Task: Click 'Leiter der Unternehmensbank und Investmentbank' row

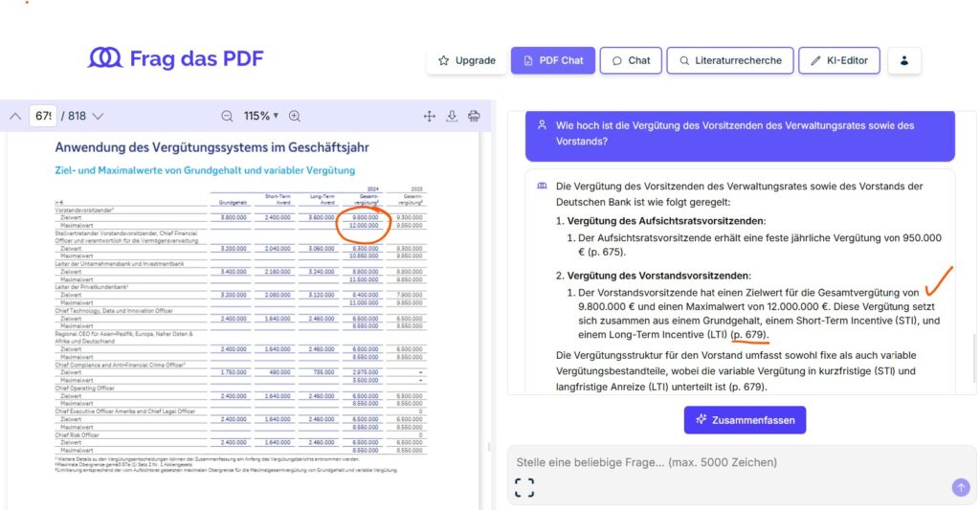Action: tap(120, 264)
